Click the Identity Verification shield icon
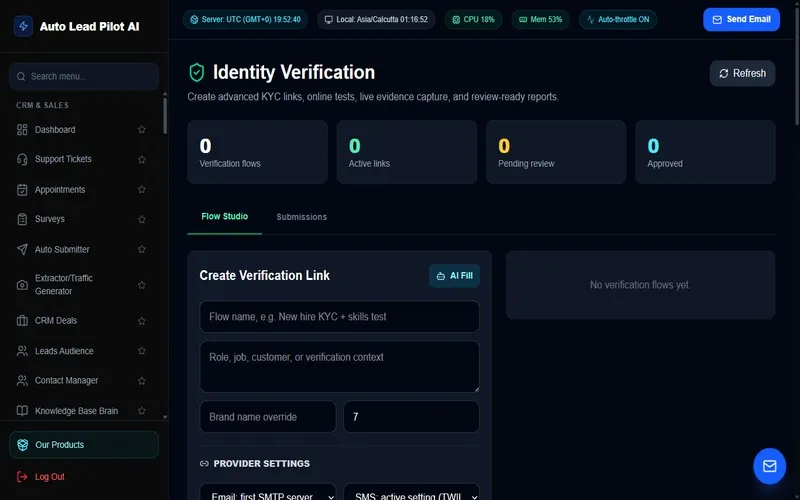 coord(196,72)
